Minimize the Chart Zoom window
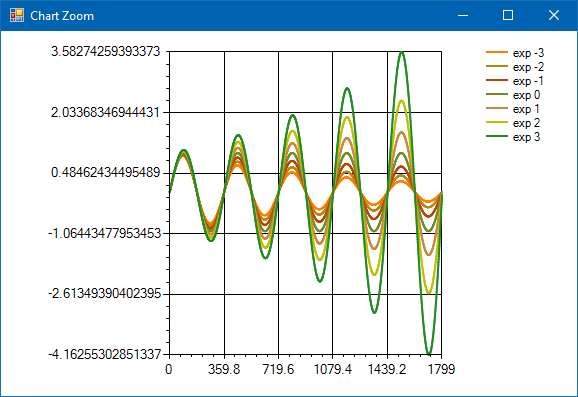 click(463, 15)
